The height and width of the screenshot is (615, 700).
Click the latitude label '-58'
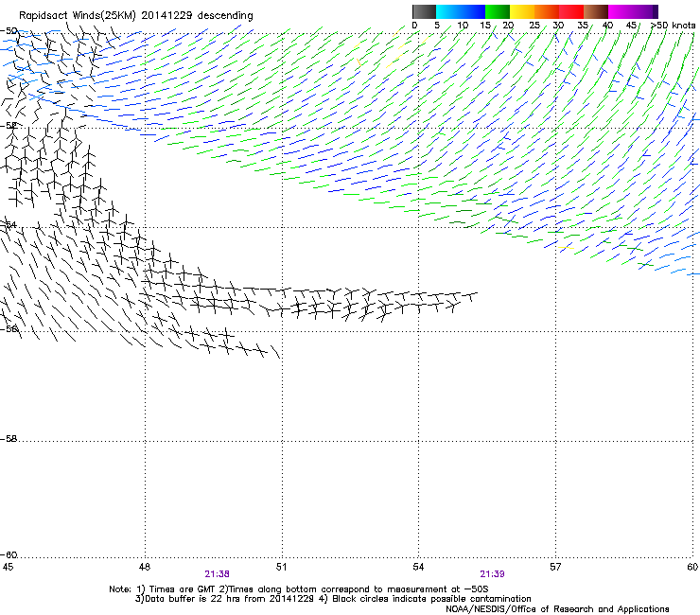coord(9,439)
